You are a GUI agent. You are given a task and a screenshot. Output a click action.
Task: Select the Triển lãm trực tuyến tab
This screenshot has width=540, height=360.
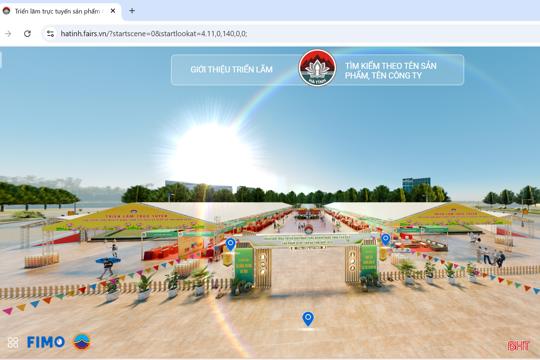tap(60, 11)
